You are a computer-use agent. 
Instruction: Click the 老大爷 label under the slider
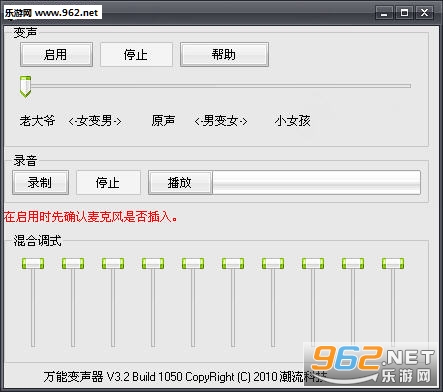click(37, 121)
